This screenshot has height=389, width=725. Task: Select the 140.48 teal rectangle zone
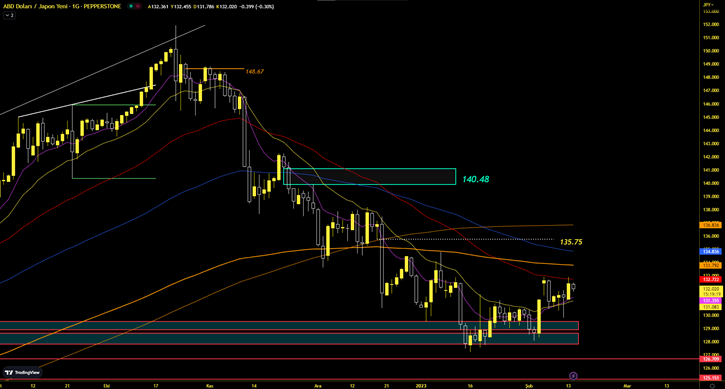pyautogui.click(x=369, y=177)
